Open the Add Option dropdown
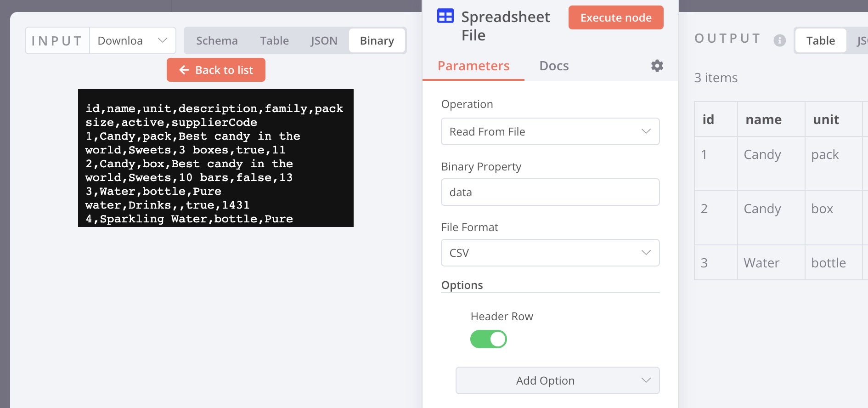Image resolution: width=868 pixels, height=408 pixels. [557, 380]
